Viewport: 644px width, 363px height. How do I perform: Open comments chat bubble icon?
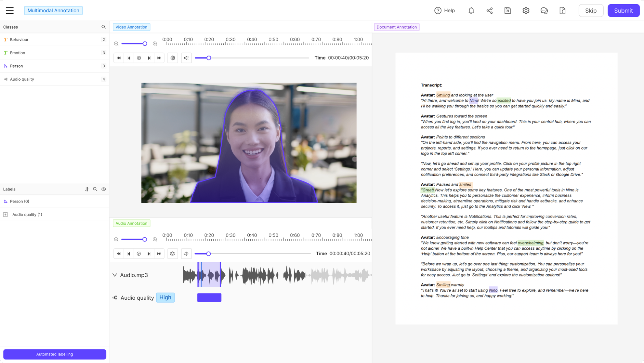click(x=544, y=11)
